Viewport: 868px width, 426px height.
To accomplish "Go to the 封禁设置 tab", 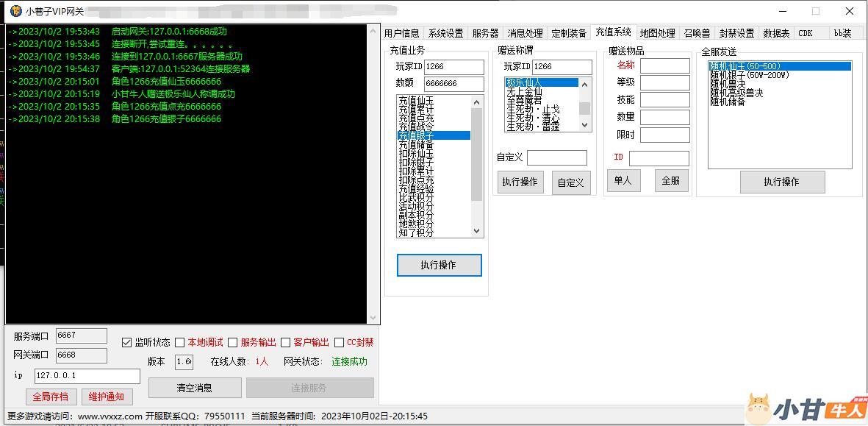I will (x=736, y=33).
